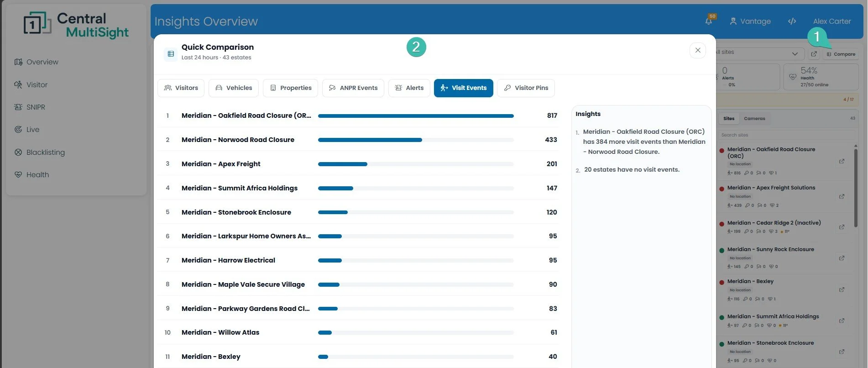Click the Compare button
This screenshot has width=868, height=368.
pyautogui.click(x=841, y=54)
